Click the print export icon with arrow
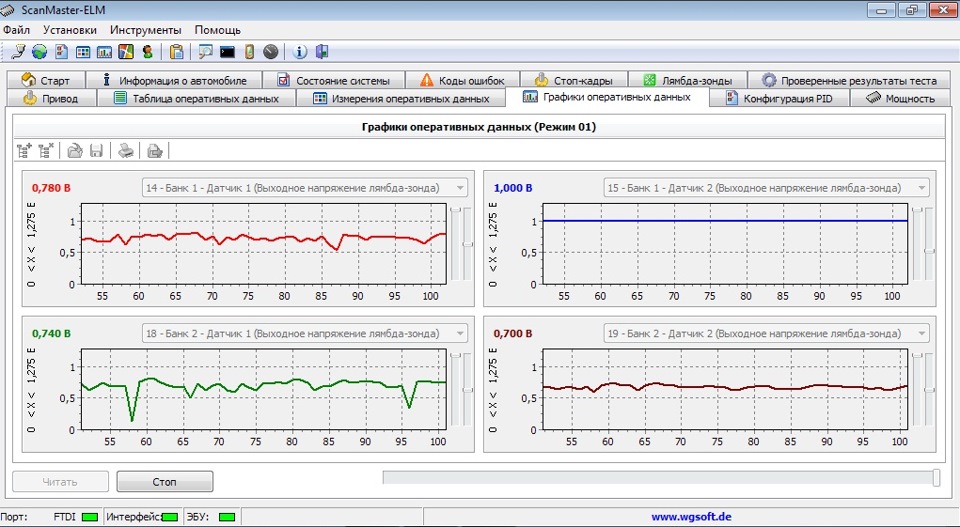This screenshot has height=527, width=960. [x=154, y=150]
